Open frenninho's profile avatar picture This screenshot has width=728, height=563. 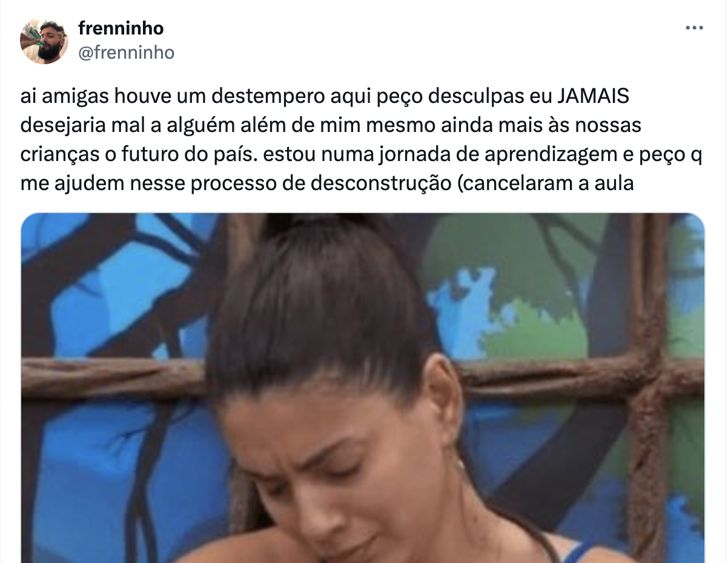click(44, 41)
